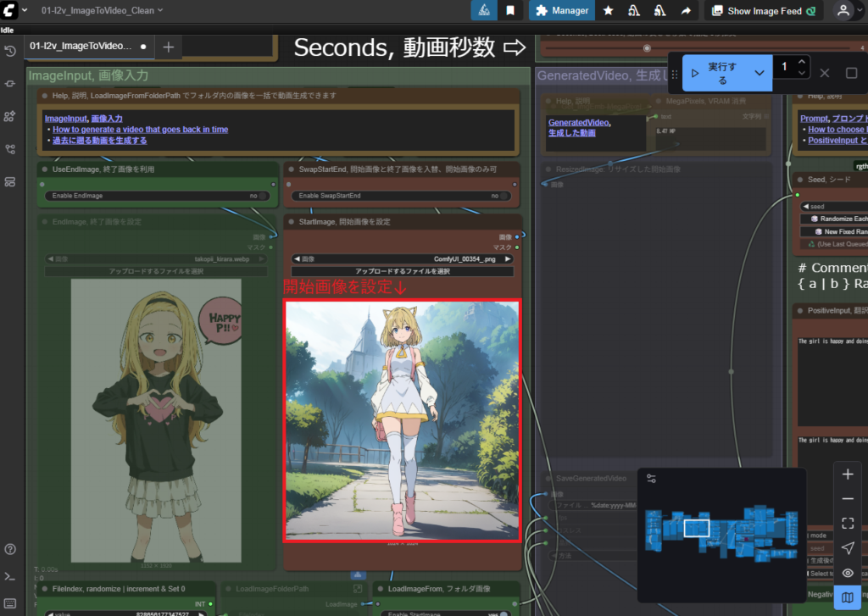Decrease batch count with down stepper
This screenshot has width=868, height=616.
tap(802, 73)
